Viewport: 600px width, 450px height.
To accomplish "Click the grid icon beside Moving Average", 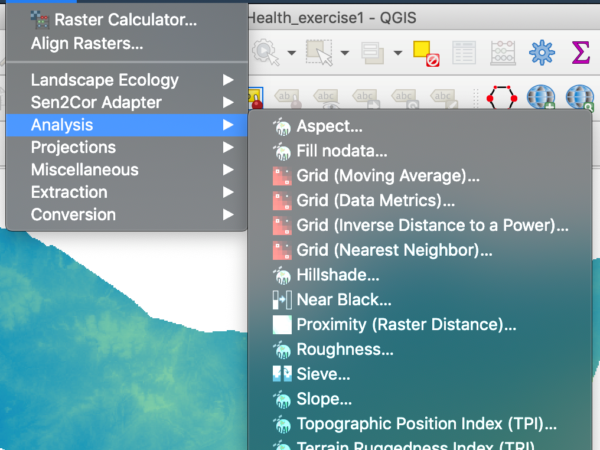I will click(282, 176).
